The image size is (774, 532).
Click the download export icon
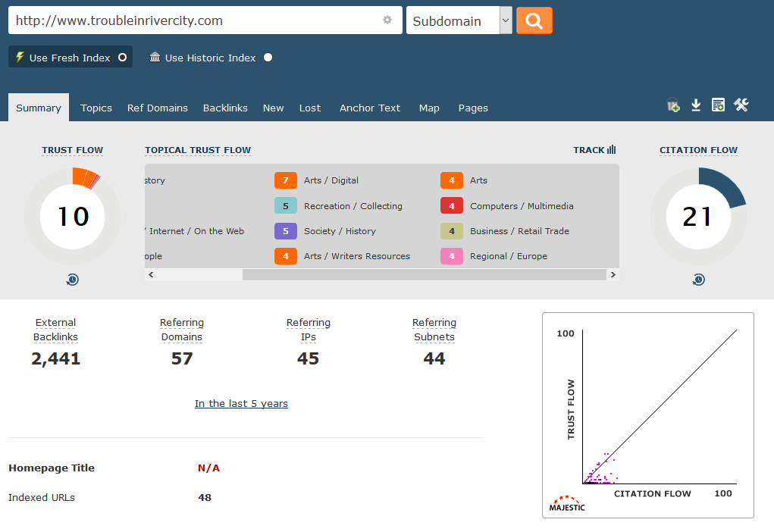pos(696,106)
